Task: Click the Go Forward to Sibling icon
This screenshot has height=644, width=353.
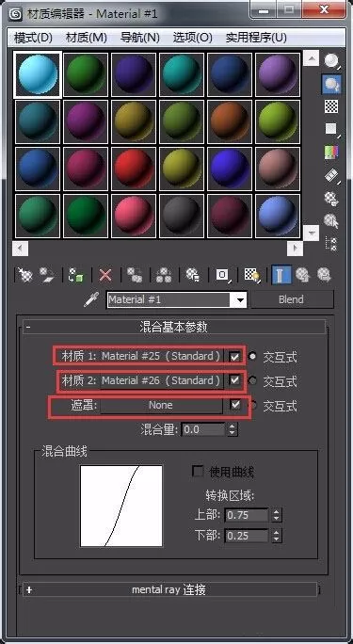Action: click(x=324, y=275)
